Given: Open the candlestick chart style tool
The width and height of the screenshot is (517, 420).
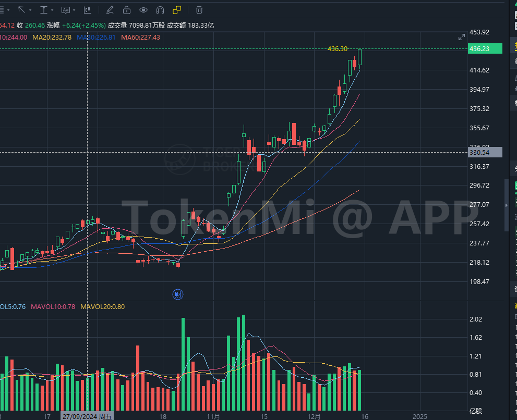Looking at the screenshot, I should (88, 9).
